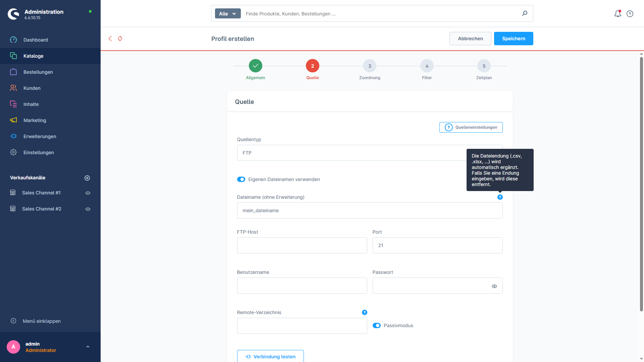Toggle Sales Channel #2 eye icon
The height and width of the screenshot is (362, 644).
pos(88,209)
